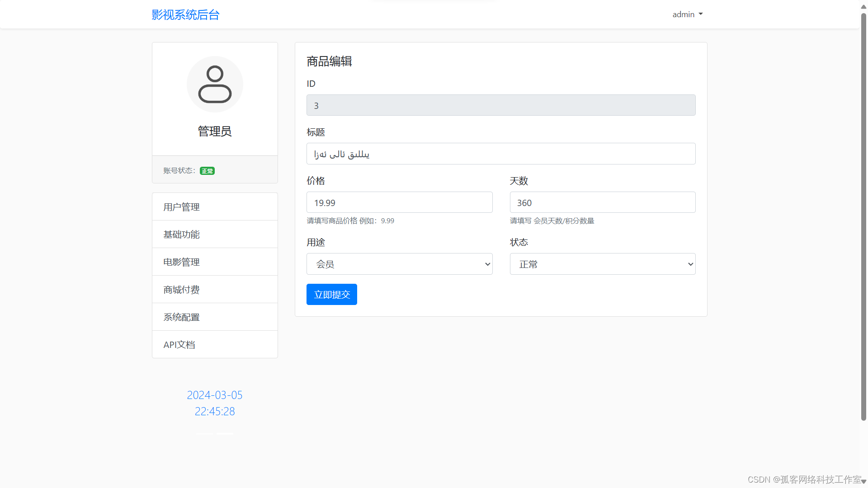Open the 基础功能 menu
Image resolution: width=868 pixels, height=488 pixels.
click(x=215, y=235)
